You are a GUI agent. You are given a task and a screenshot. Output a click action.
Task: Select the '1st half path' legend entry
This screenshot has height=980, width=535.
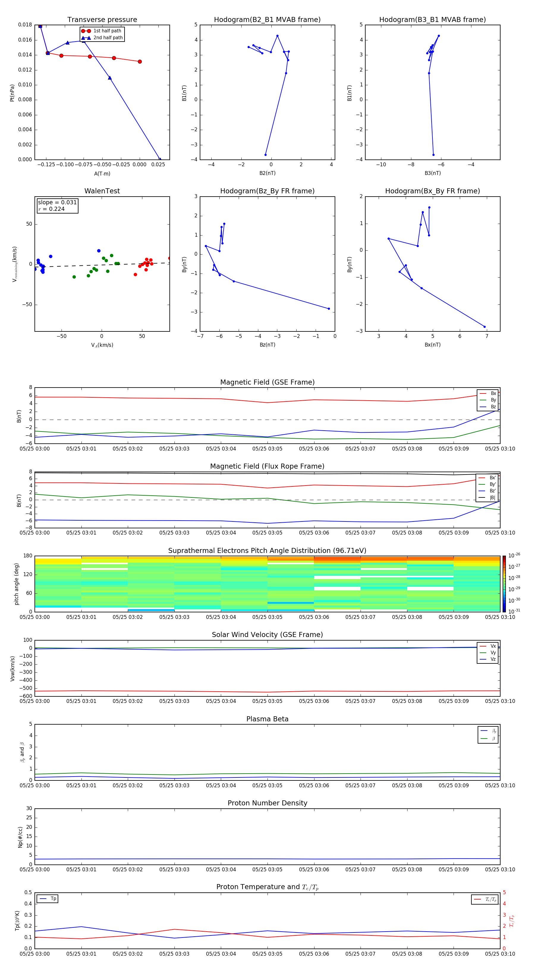(101, 31)
